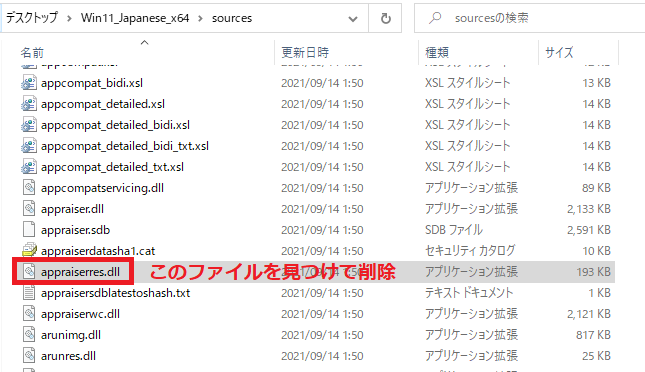The image size is (645, 372).
Task: Click the テキスト ドキュメント type cell
Action: pos(469,293)
